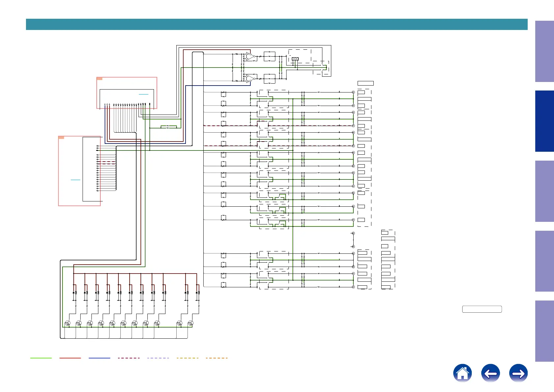Open the bottommost purple side tab
The width and height of the screenshot is (554, 392).
pyautogui.click(x=544, y=331)
